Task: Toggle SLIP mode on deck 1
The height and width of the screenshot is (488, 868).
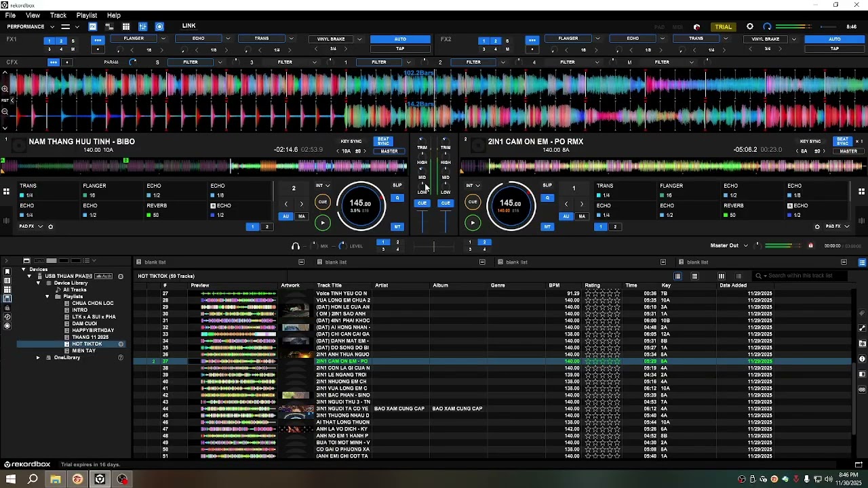Action: click(x=397, y=185)
